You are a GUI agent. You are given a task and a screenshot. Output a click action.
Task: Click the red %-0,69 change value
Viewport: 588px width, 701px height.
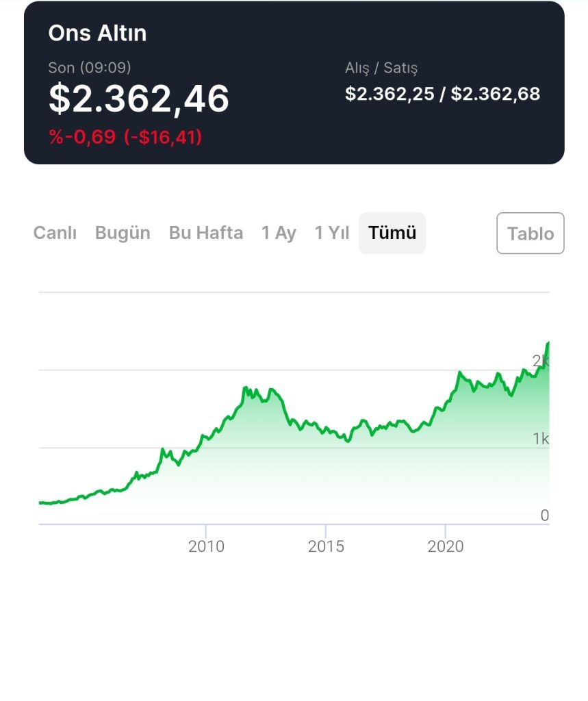point(82,137)
